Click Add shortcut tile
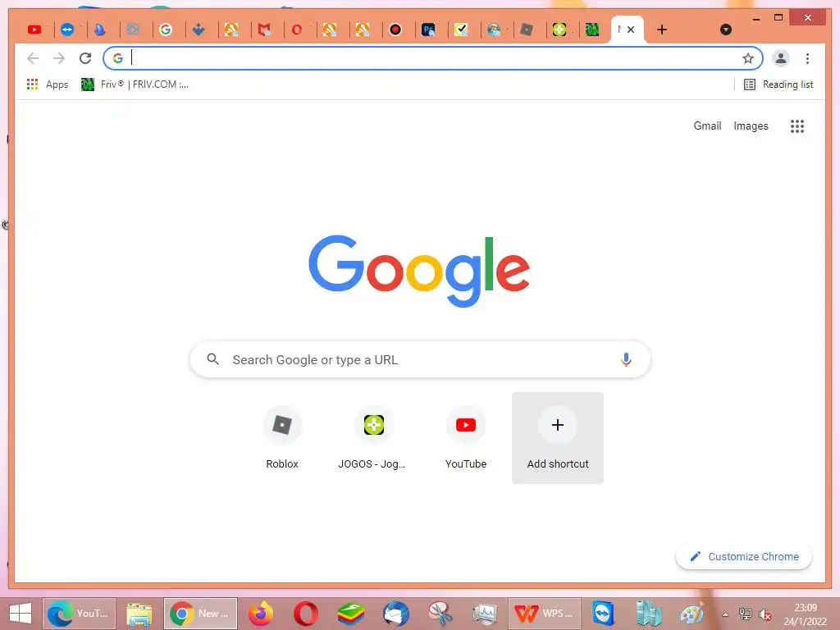Viewport: 840px width, 630px height. coord(558,438)
